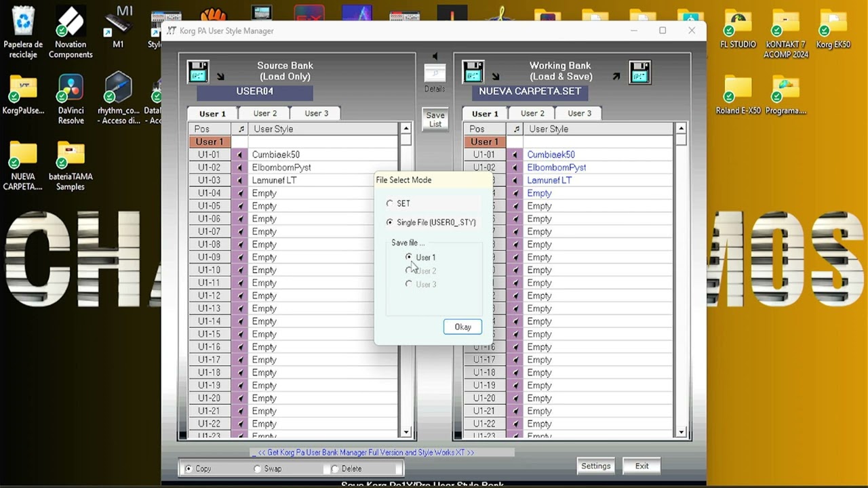Click the Details icon between the banks

[x=435, y=74]
